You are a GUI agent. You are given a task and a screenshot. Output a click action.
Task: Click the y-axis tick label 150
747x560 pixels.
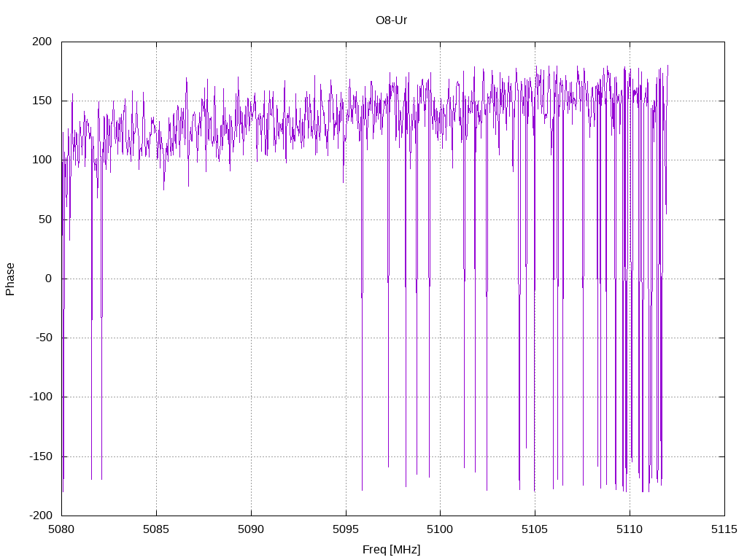42,101
